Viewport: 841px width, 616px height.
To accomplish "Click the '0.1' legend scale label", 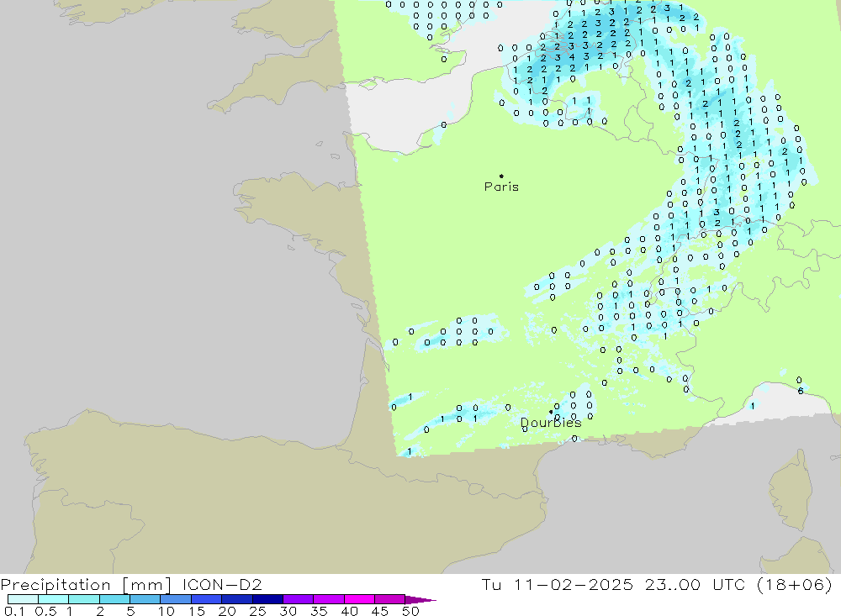I will [x=14, y=611].
